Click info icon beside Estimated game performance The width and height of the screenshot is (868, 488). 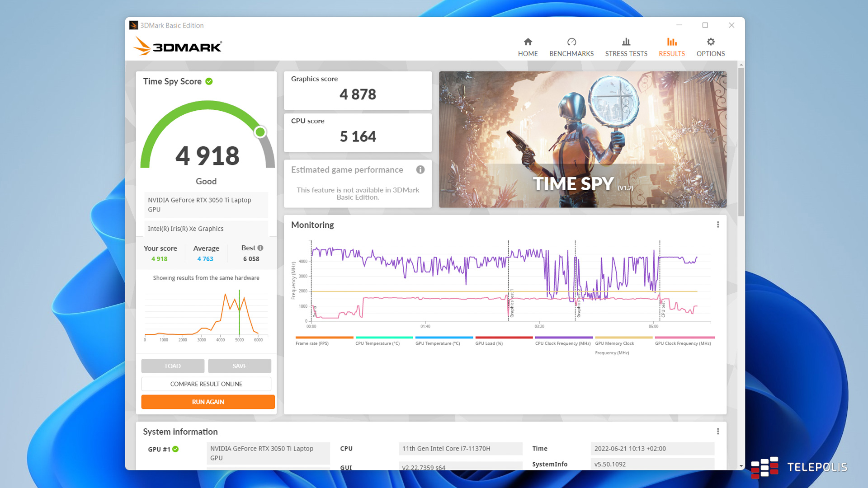[x=420, y=170]
